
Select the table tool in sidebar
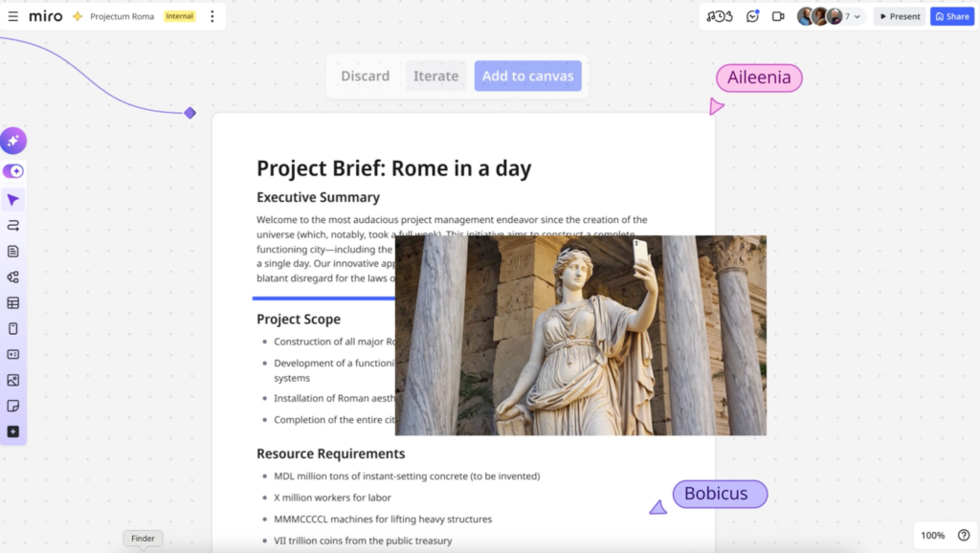point(13,303)
